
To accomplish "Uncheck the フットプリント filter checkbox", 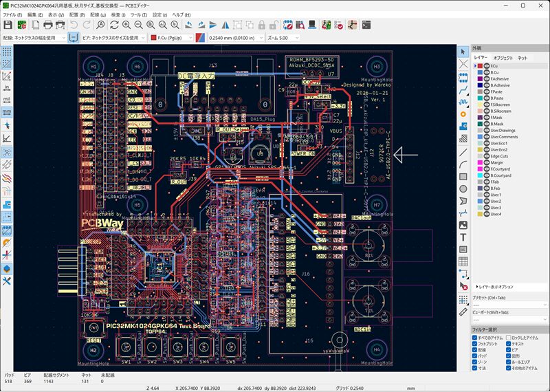I will (475, 345).
